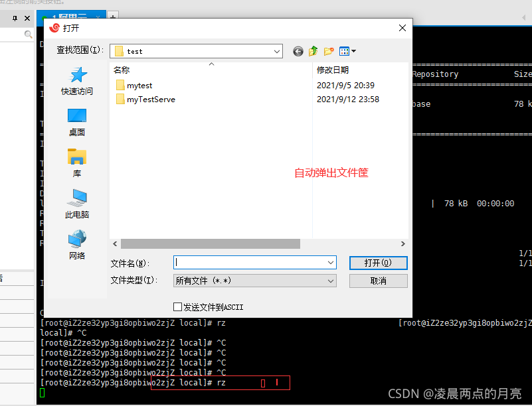Go back using the back arrow icon

coord(298,52)
